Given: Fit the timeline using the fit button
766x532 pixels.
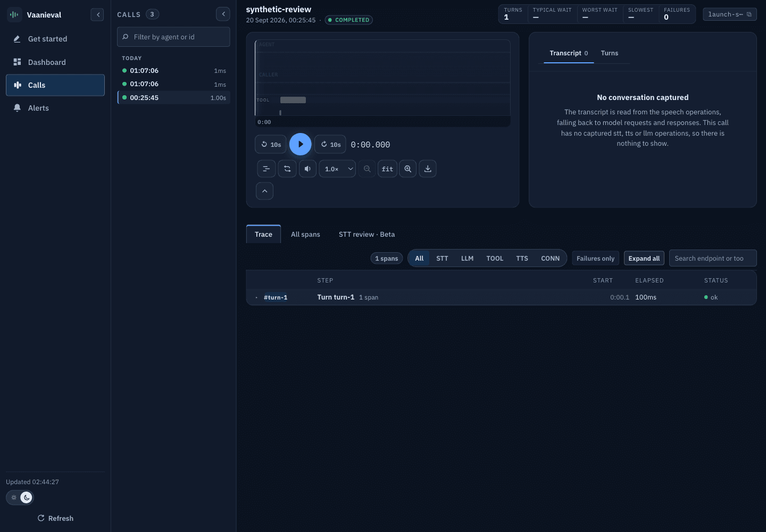Looking at the screenshot, I should (x=387, y=169).
